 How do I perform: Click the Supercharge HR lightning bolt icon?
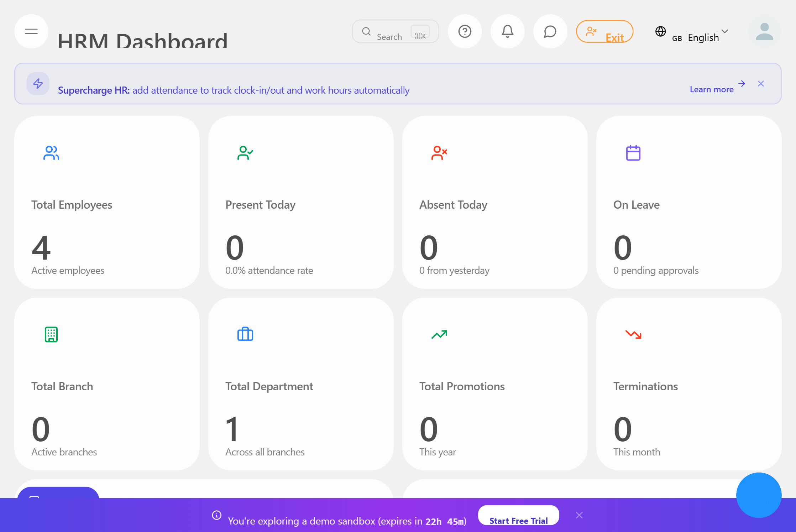(x=38, y=84)
